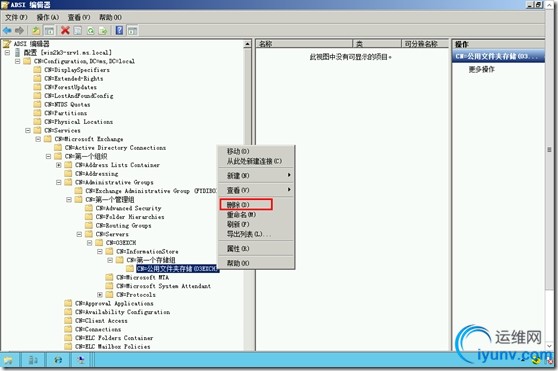Choose 属性(R) in the context menu

[x=256, y=249]
